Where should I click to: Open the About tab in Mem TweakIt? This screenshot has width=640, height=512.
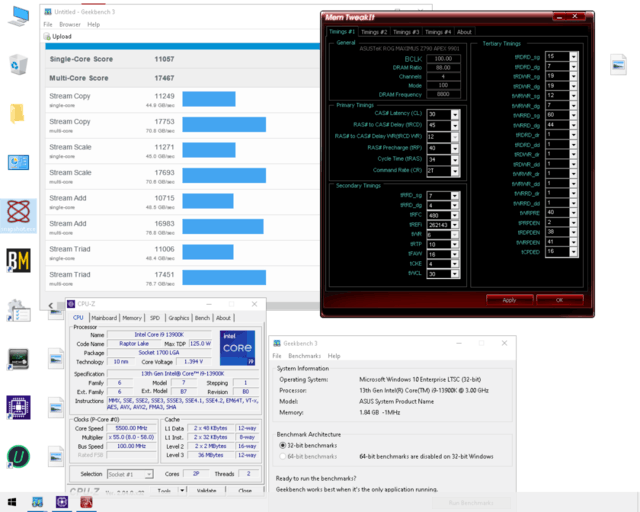click(464, 32)
